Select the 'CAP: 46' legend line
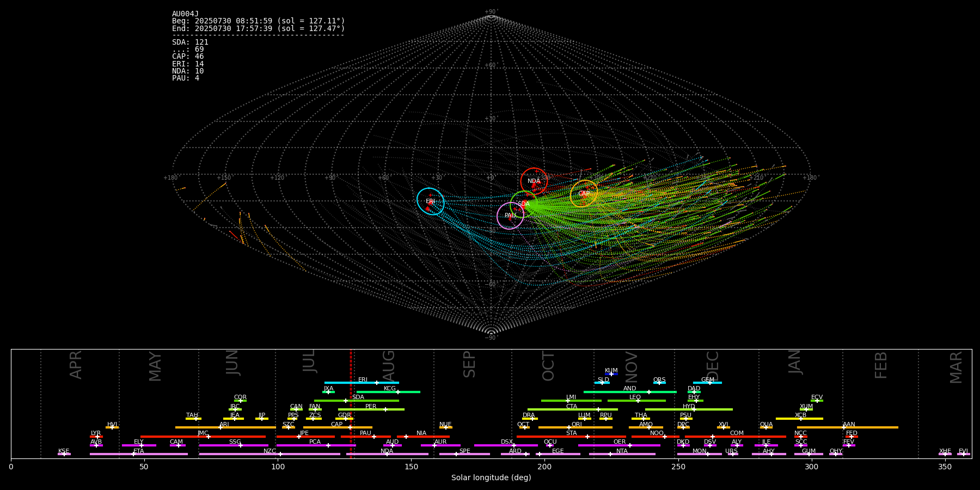This screenshot has height=490, width=980. [188, 57]
